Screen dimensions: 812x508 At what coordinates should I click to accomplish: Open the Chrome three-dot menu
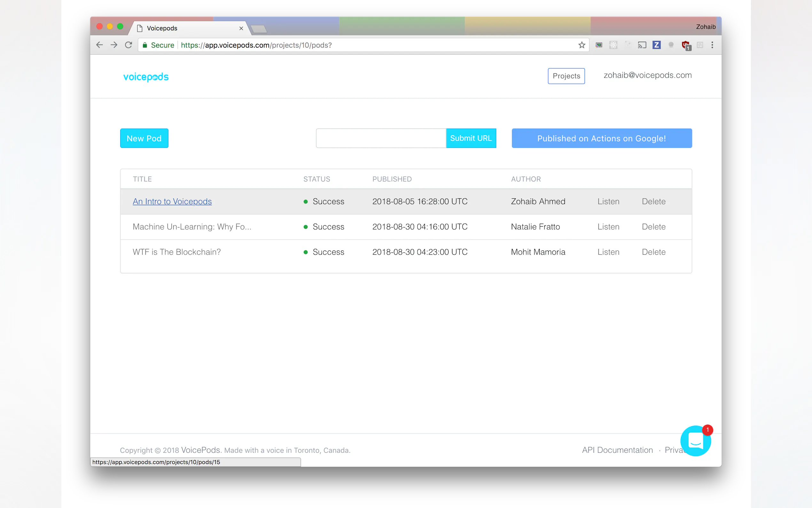click(712, 45)
